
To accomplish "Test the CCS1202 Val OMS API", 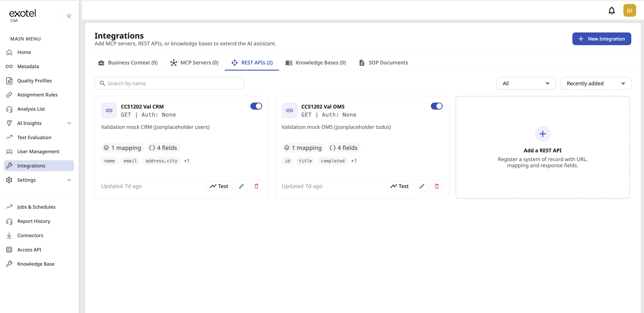I will [400, 186].
